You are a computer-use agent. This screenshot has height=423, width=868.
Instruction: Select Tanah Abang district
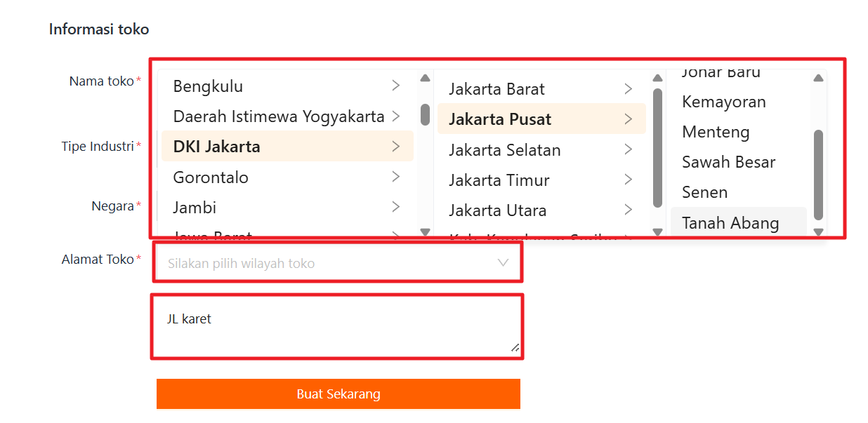point(730,223)
